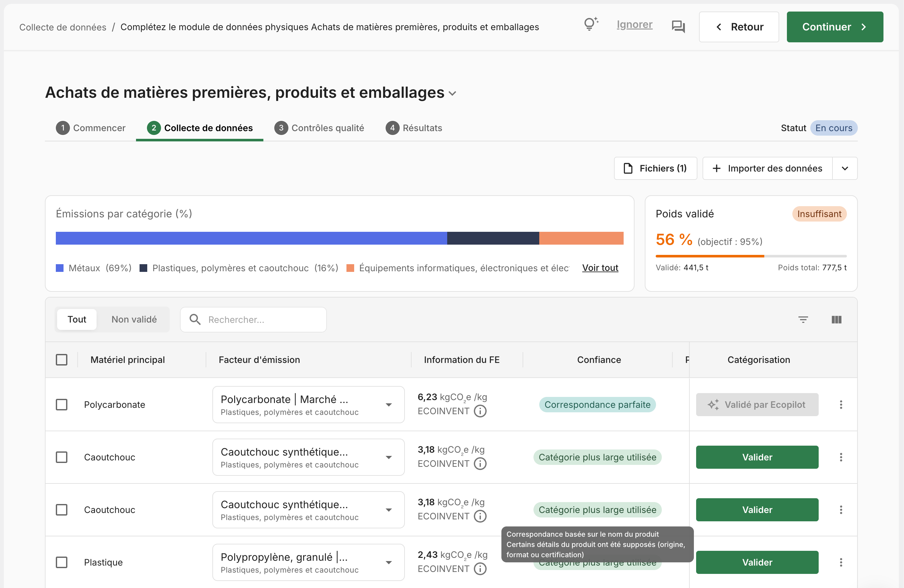Click the Fichiers (1) button
The image size is (904, 588).
[x=655, y=168]
